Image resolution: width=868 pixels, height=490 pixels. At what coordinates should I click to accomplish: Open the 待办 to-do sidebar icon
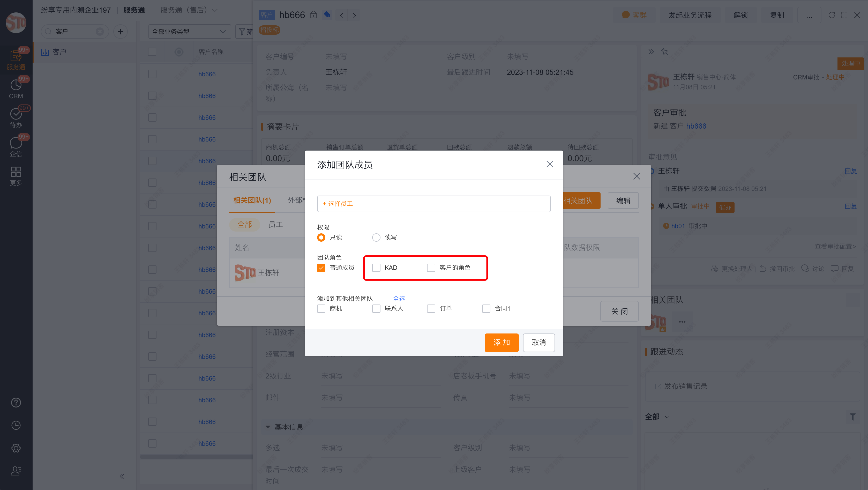(16, 118)
